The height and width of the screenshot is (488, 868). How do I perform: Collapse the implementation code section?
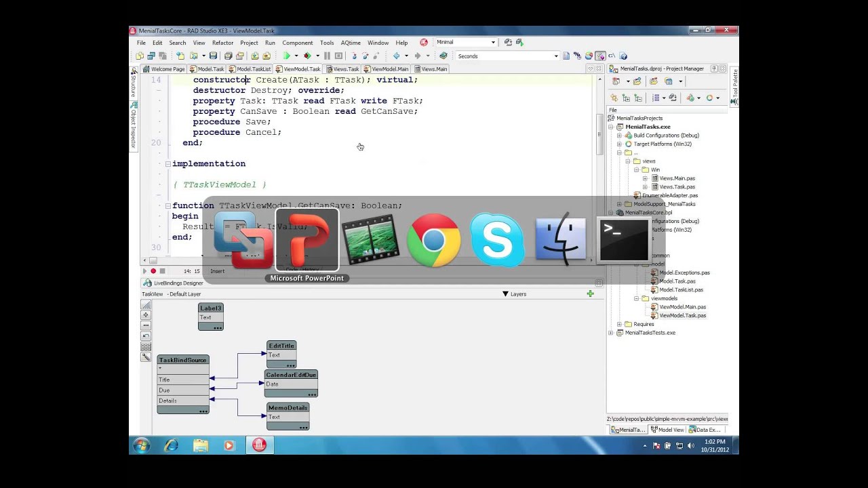click(168, 164)
